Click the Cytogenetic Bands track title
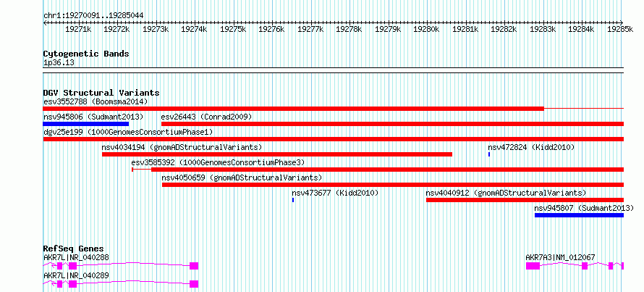Screen dimensions: 644x292 tap(86, 54)
